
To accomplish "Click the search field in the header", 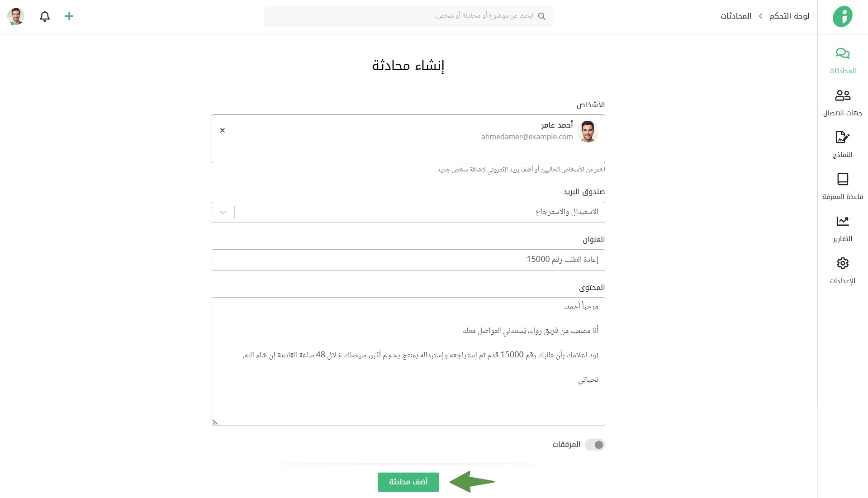I will (408, 16).
